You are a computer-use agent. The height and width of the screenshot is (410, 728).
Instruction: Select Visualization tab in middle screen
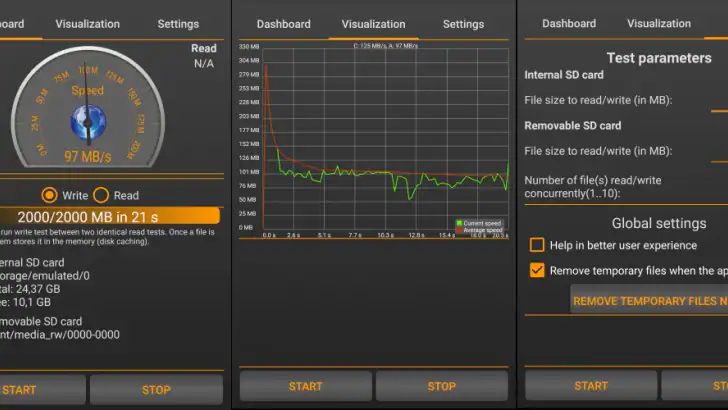373,24
